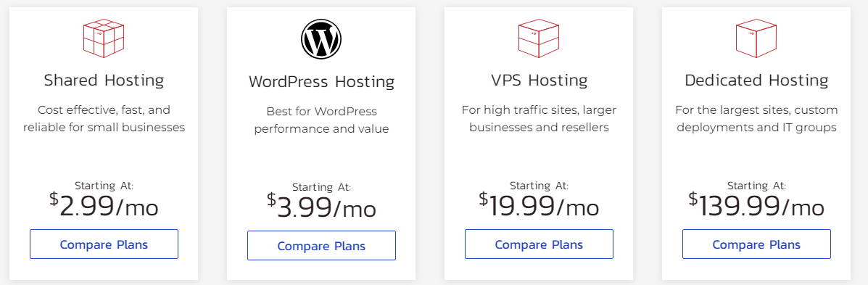Select the Dedicated Hosting heading
This screenshot has height=285, width=868.
(757, 80)
